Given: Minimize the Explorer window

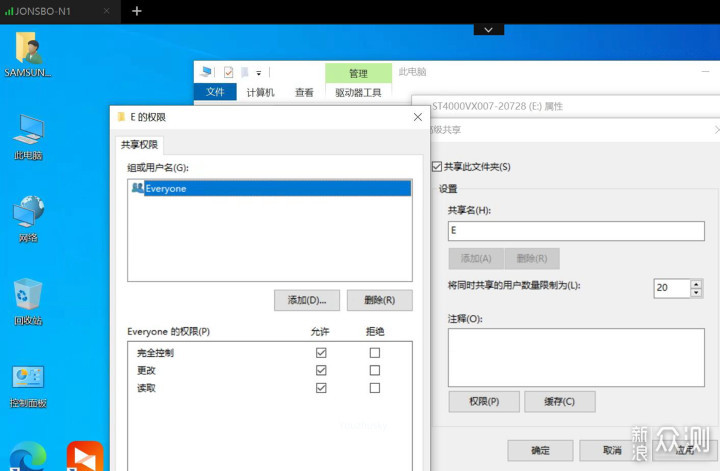Looking at the screenshot, I should [706, 72].
